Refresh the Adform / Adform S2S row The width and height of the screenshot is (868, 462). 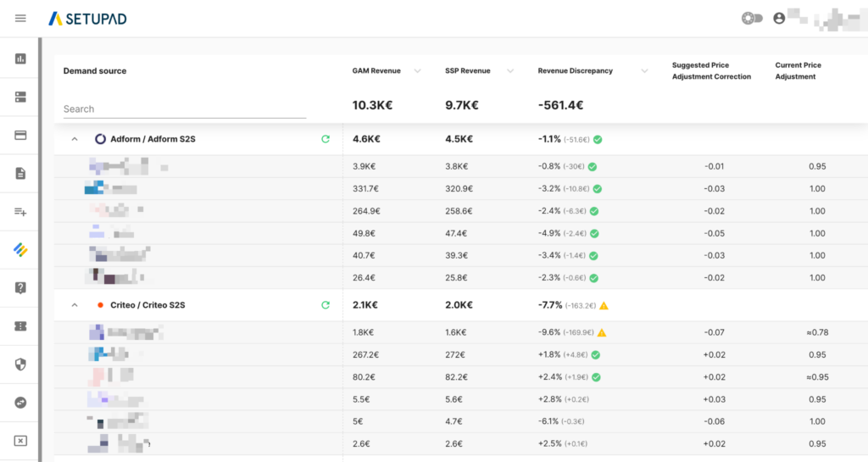(x=325, y=139)
